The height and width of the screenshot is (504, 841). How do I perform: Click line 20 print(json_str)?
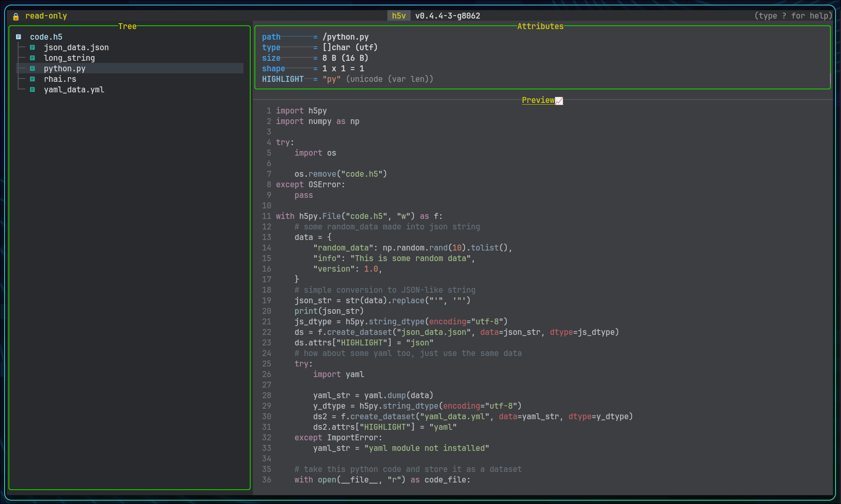(x=329, y=311)
